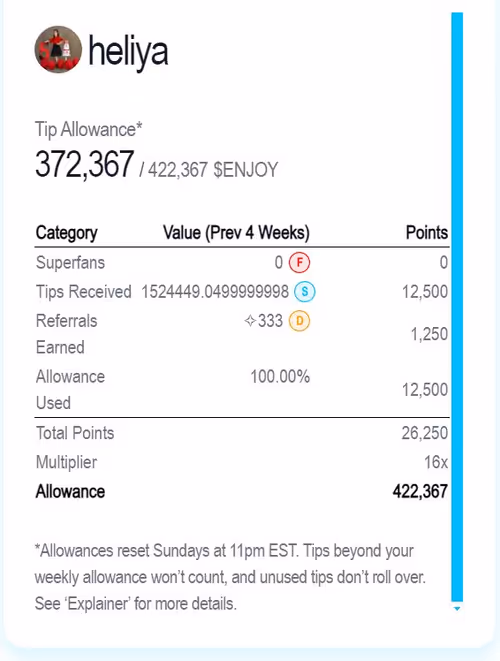Click the Value (Prev 4 Weeks) header

click(x=236, y=232)
